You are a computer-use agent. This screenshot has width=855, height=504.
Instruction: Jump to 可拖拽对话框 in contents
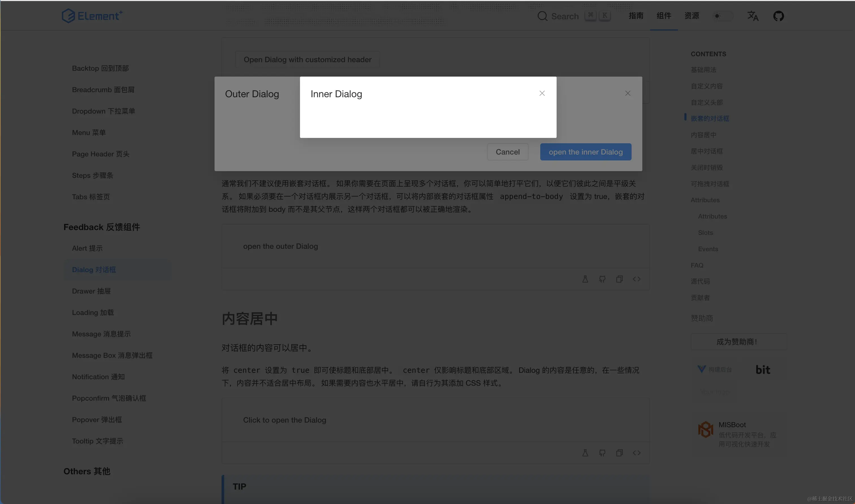710,184
